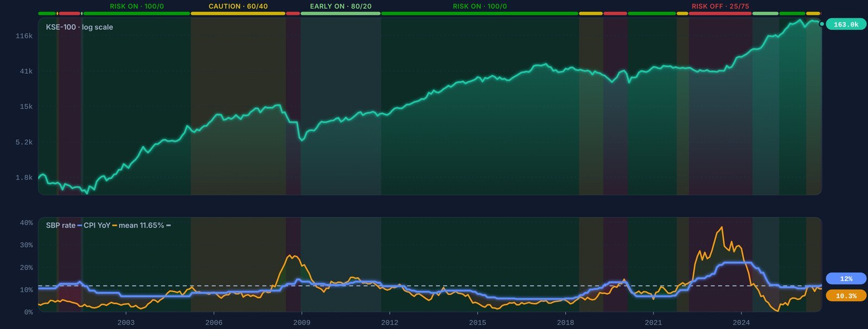The width and height of the screenshot is (868, 329).
Task: Click the orange 10.3% CPI badge
Action: 846,296
